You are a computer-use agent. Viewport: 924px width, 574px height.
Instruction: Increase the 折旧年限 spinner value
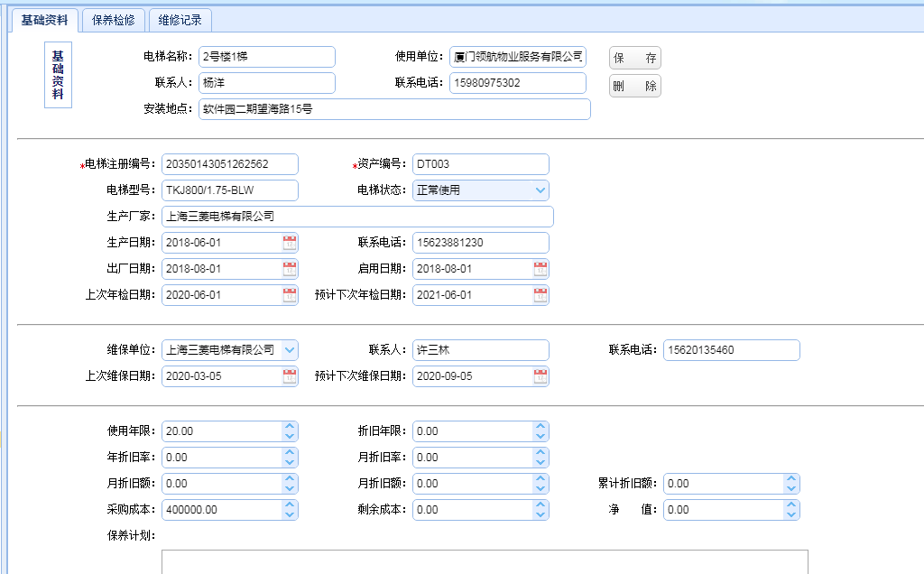(x=540, y=427)
